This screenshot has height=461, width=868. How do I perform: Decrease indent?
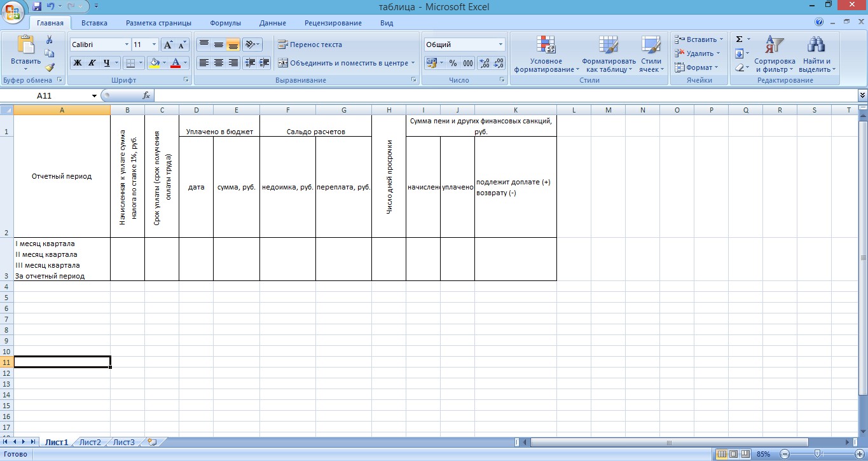[250, 63]
